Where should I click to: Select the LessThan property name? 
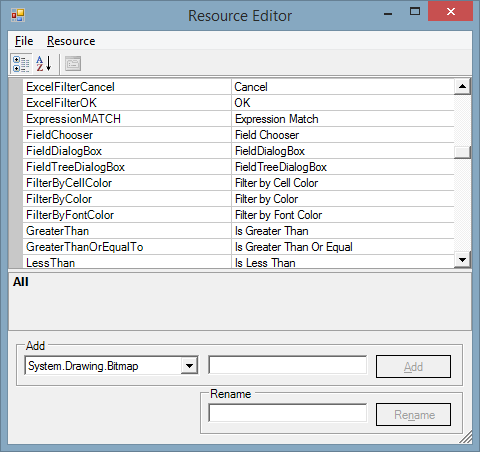[51, 263]
